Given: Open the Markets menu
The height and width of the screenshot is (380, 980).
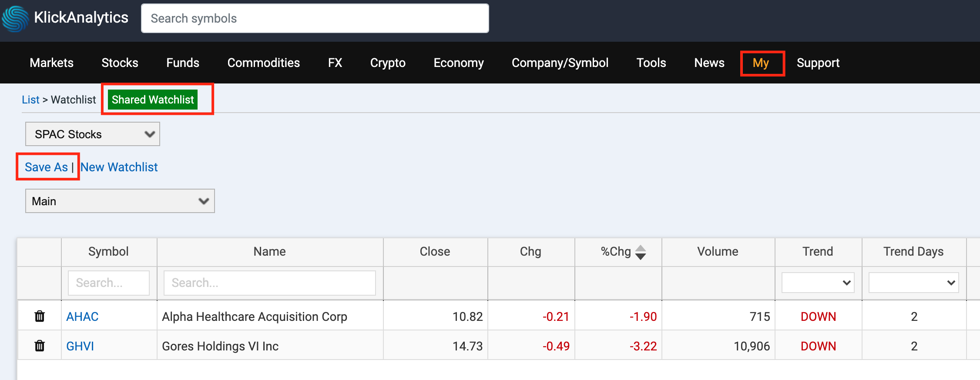Looking at the screenshot, I should pyautogui.click(x=52, y=63).
